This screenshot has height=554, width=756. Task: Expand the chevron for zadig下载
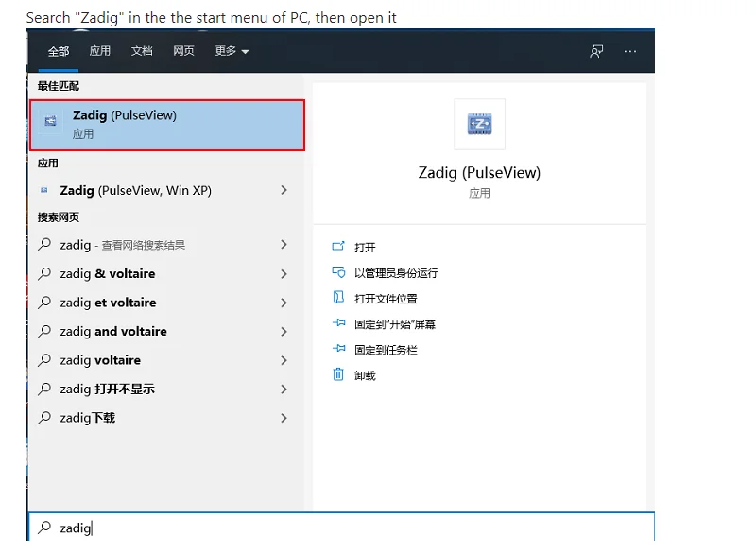click(284, 418)
